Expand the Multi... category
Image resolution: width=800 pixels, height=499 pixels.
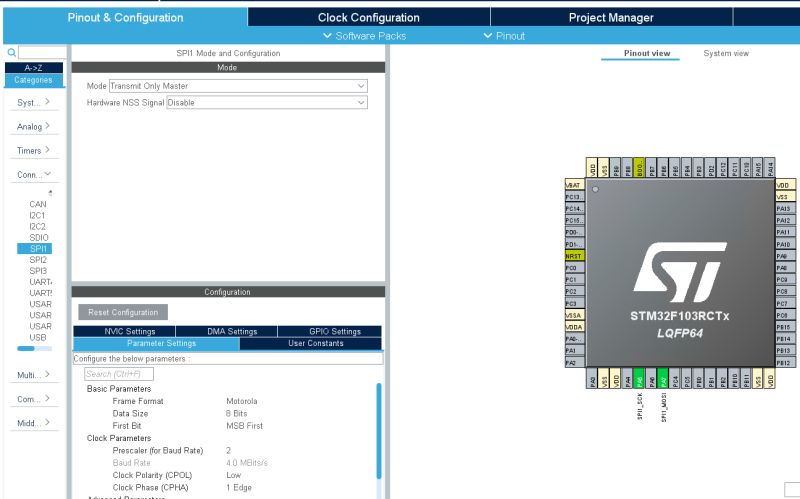coord(34,375)
